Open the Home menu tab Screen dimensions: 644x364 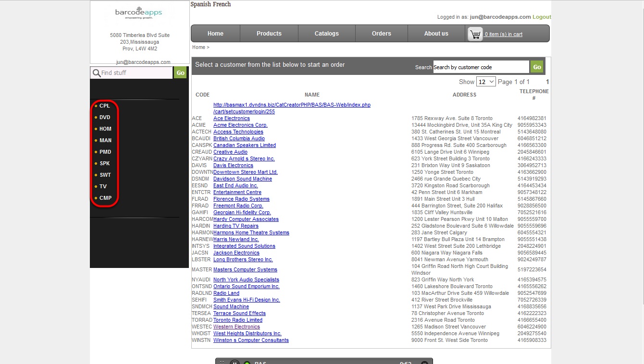(x=215, y=34)
